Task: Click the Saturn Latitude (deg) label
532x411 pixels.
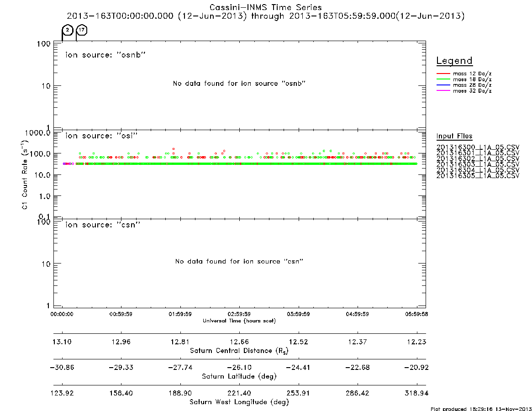Action: coord(239,376)
